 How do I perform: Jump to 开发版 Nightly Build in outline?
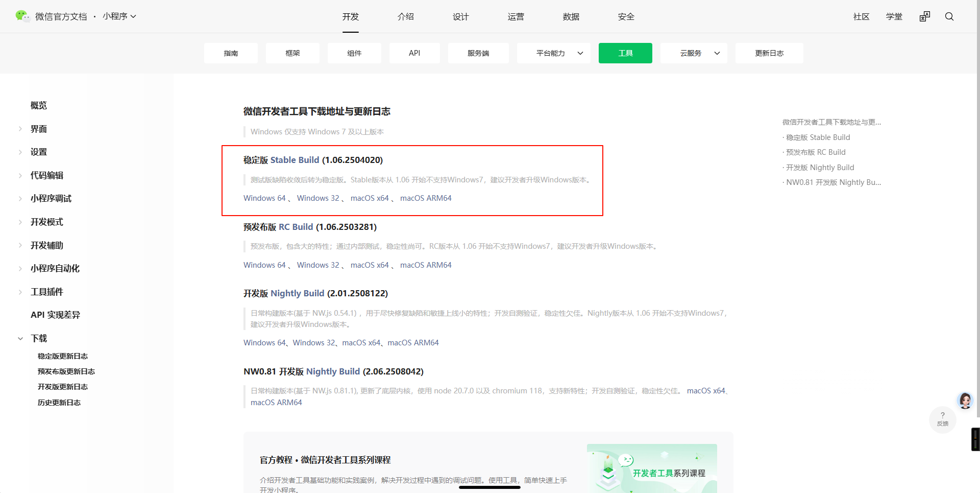[x=820, y=168]
